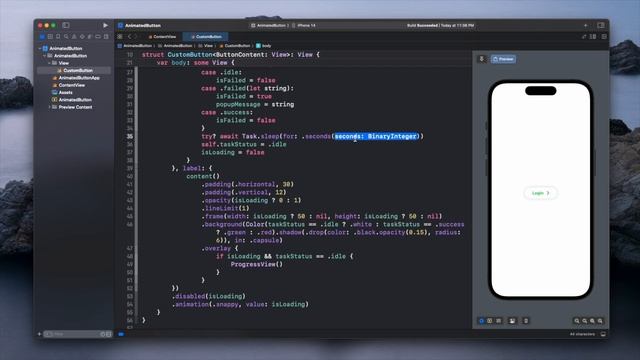Tap the Login button in preview
This screenshot has height=360, width=640.
[x=540, y=193]
